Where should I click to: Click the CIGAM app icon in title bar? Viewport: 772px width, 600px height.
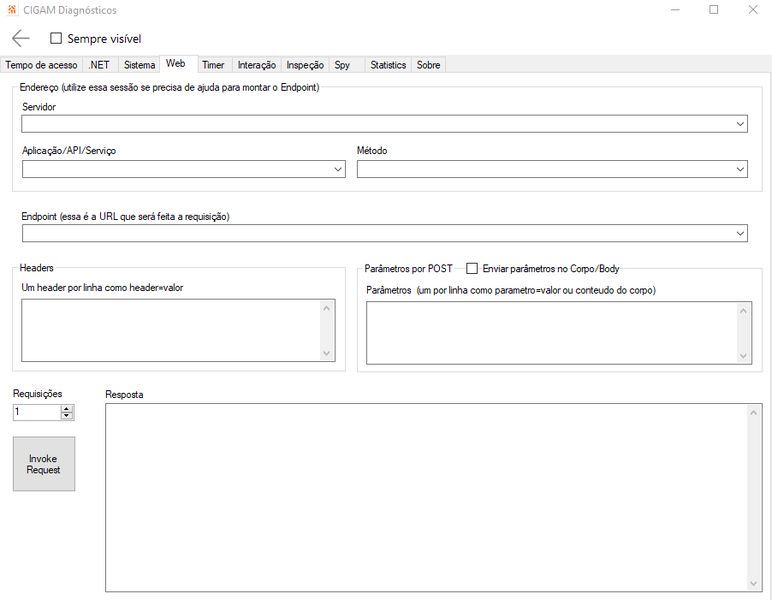point(12,9)
